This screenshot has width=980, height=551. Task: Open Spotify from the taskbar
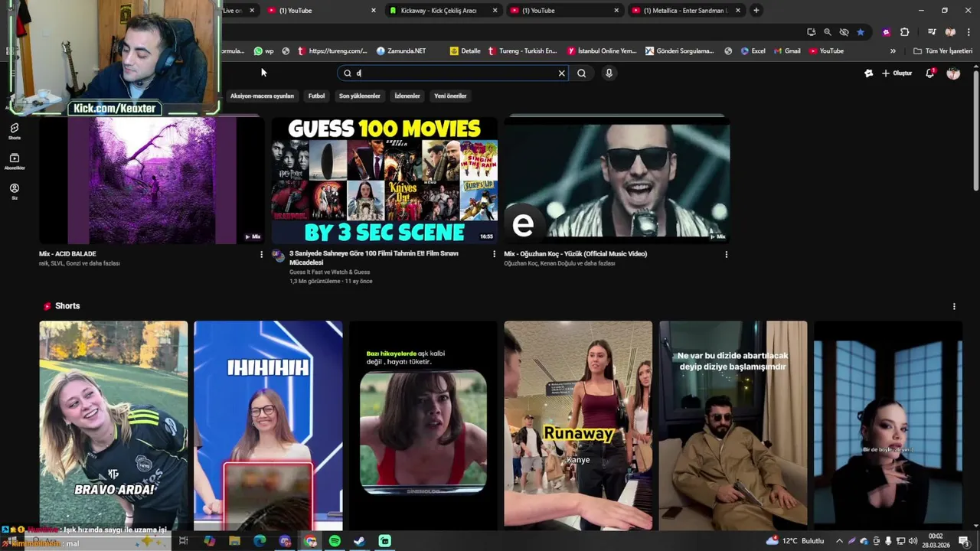click(335, 541)
